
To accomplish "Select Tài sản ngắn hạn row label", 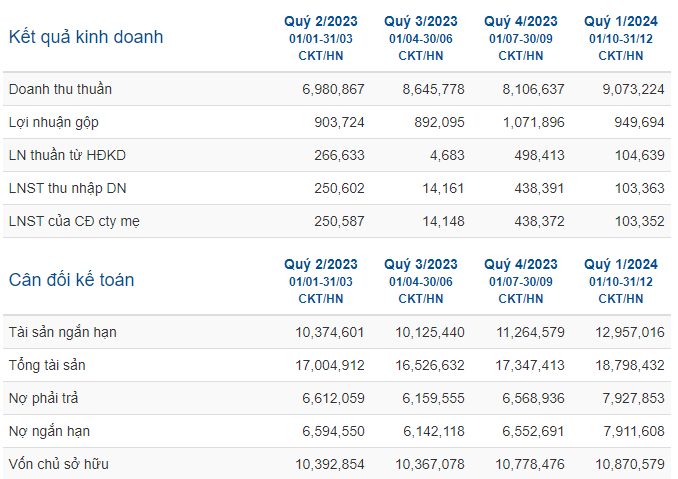I will tap(62, 332).
